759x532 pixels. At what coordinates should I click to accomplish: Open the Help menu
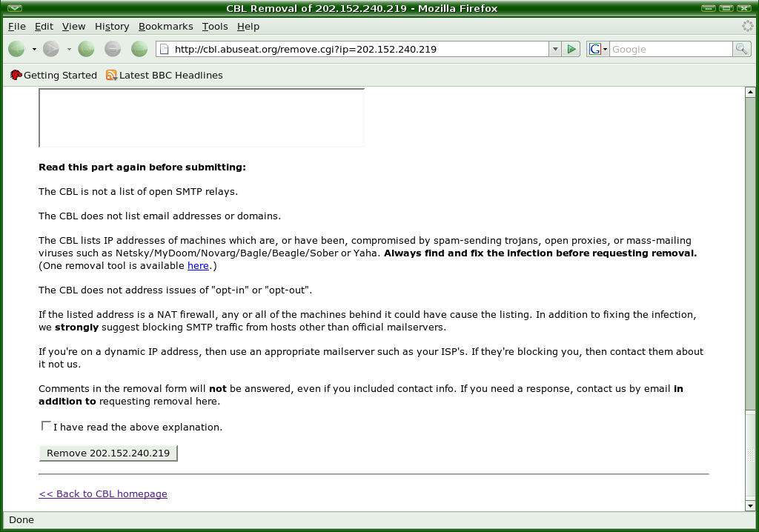(248, 27)
